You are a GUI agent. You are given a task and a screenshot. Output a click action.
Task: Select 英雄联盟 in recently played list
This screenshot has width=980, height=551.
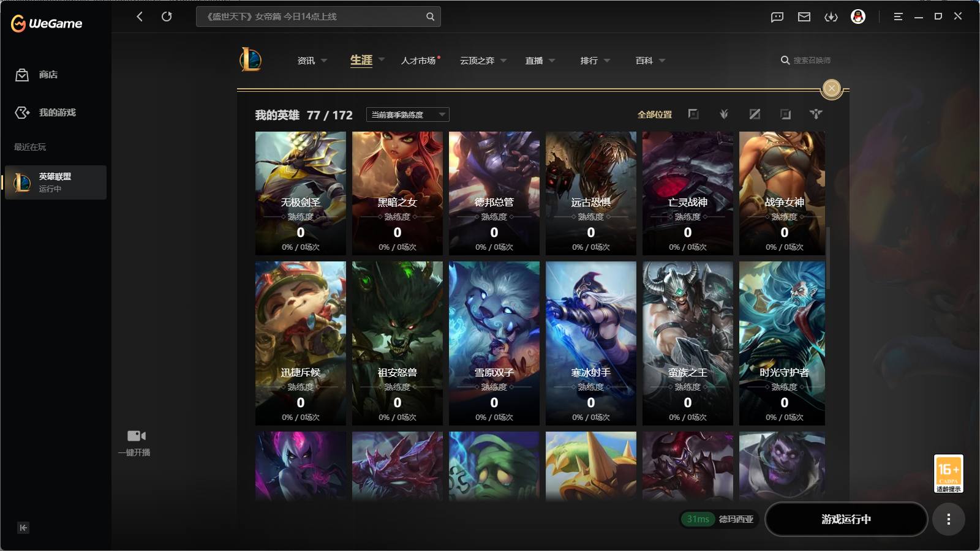(56, 182)
